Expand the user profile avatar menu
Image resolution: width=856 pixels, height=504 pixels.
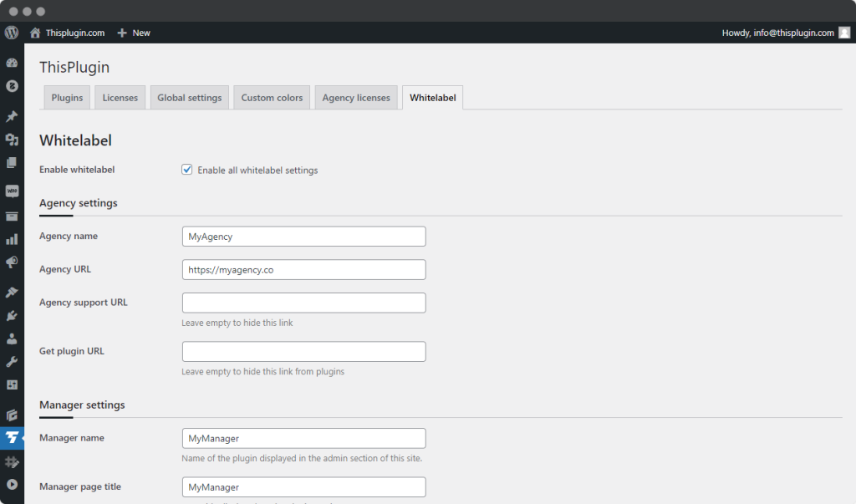pyautogui.click(x=843, y=33)
